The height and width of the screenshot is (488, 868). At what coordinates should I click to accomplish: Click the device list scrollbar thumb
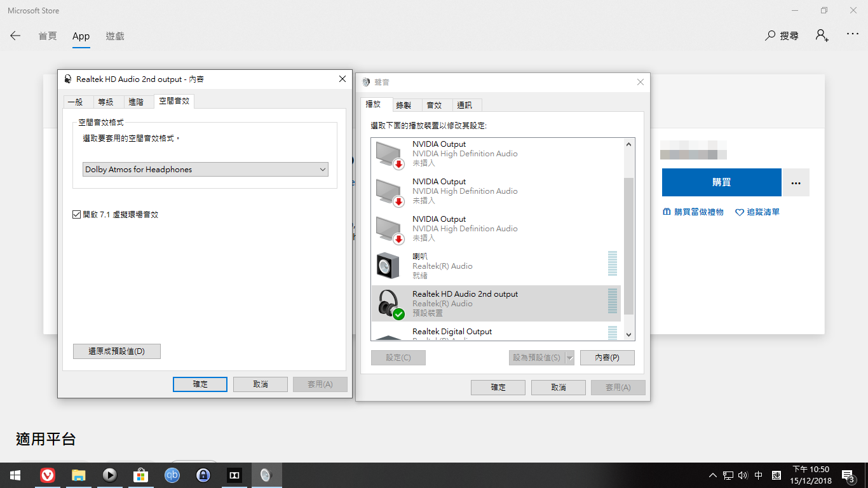tap(629, 246)
